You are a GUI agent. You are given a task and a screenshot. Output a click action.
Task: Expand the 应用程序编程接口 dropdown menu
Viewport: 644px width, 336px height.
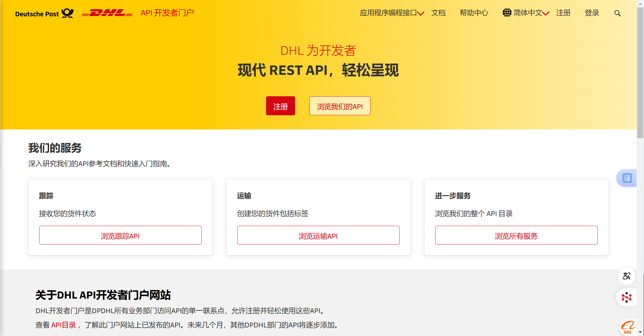click(392, 13)
